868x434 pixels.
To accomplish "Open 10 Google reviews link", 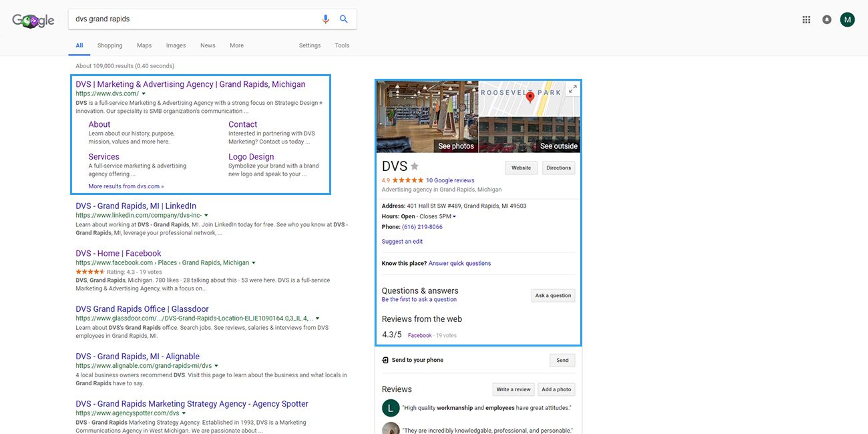I will pos(450,180).
